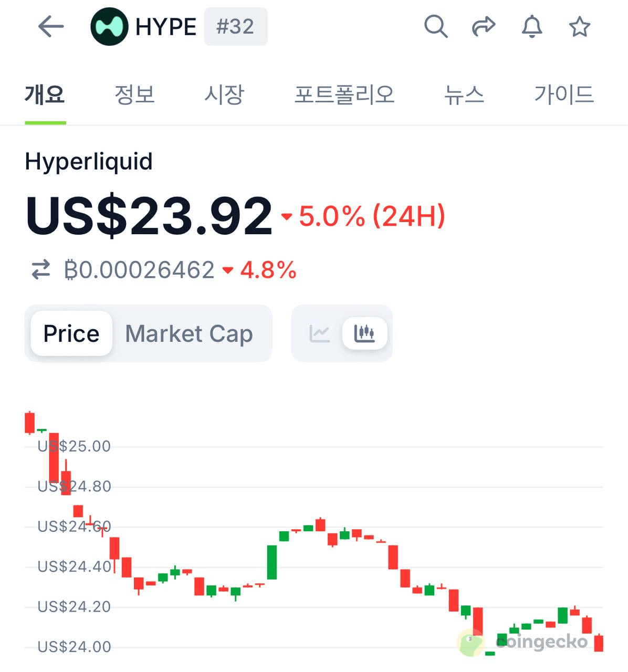Tap the tall green candle on the chart
Viewport: 628px width, 672px height.
tap(272, 562)
